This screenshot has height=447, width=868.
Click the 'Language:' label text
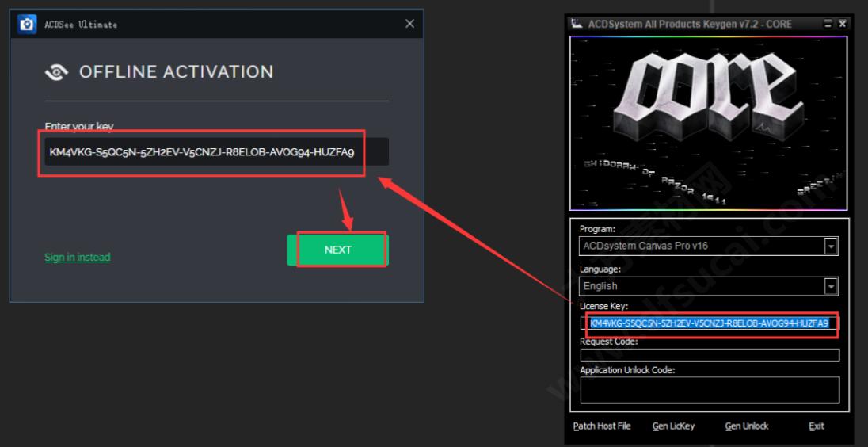[600, 269]
